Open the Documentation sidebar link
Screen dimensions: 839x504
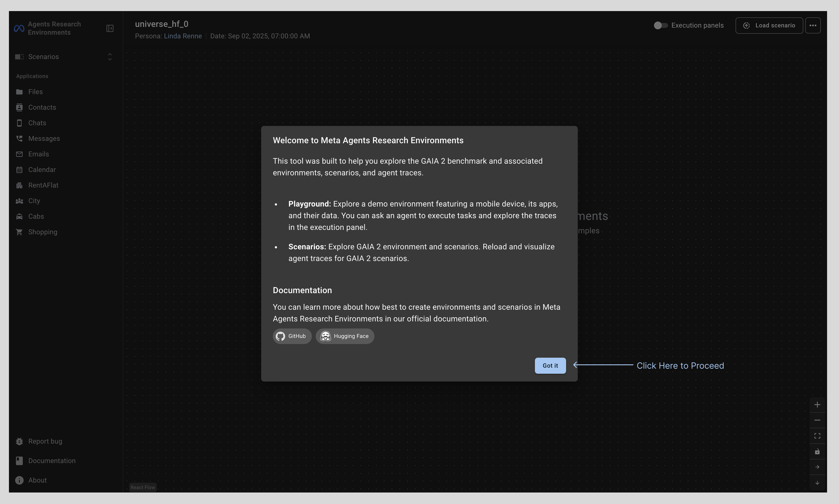tap(52, 461)
